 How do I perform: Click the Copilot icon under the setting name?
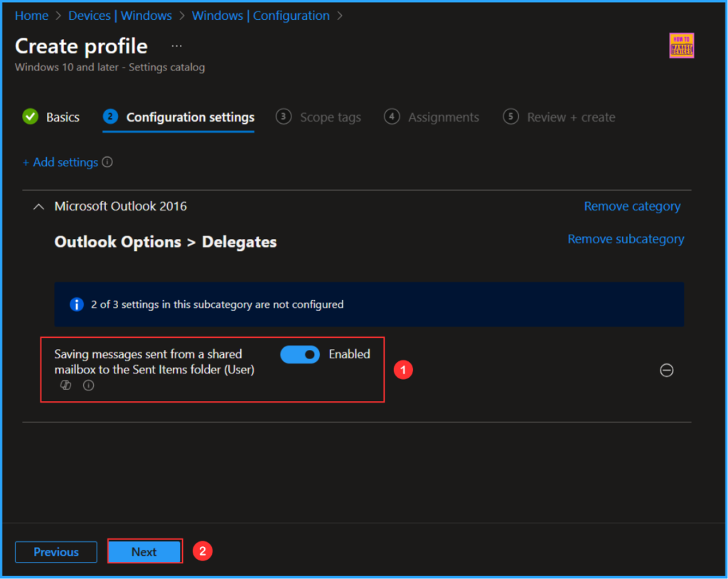click(66, 386)
